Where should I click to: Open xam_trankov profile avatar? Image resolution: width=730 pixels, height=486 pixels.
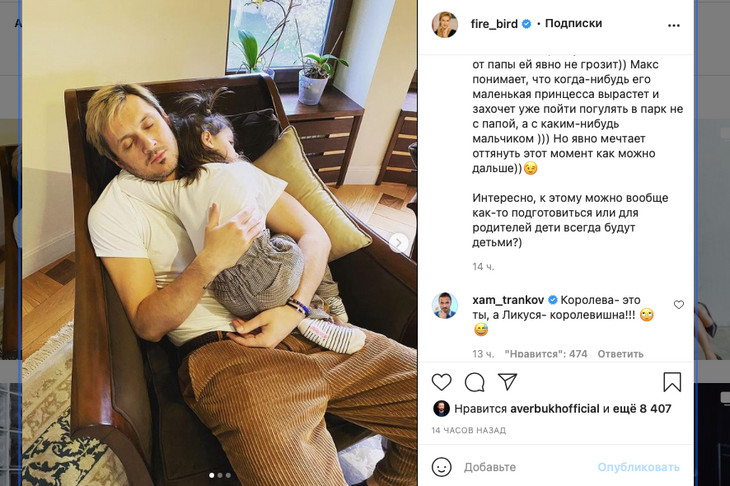[x=445, y=305]
